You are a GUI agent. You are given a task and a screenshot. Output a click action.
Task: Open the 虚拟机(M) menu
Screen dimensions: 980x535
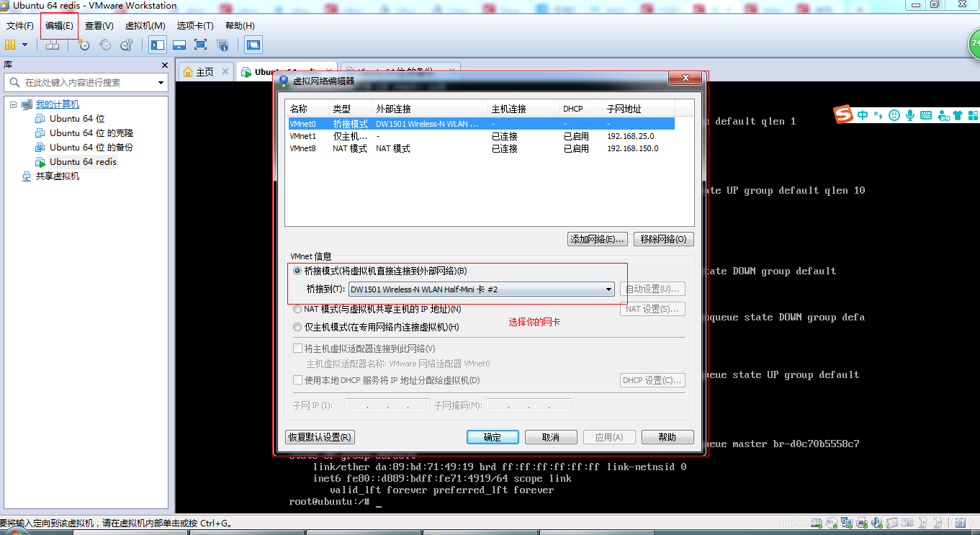(x=145, y=26)
